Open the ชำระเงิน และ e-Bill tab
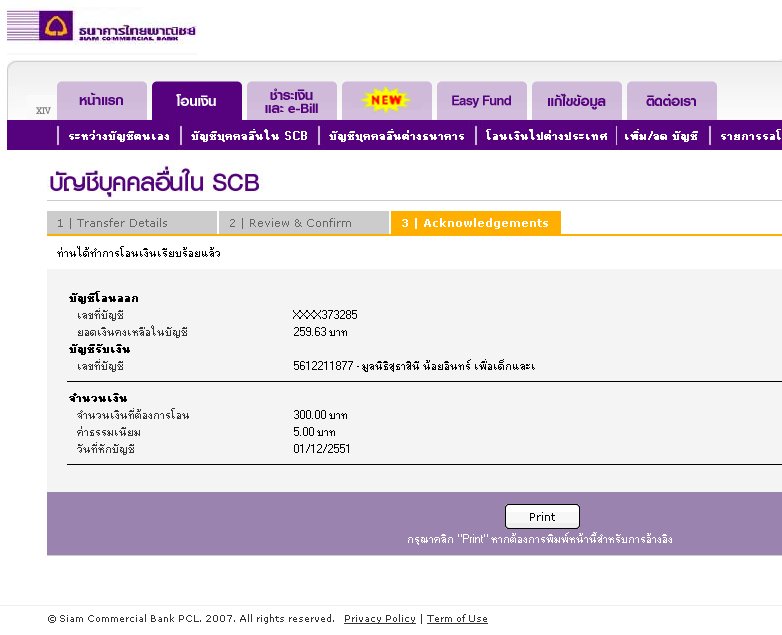782x635 pixels. [292, 101]
